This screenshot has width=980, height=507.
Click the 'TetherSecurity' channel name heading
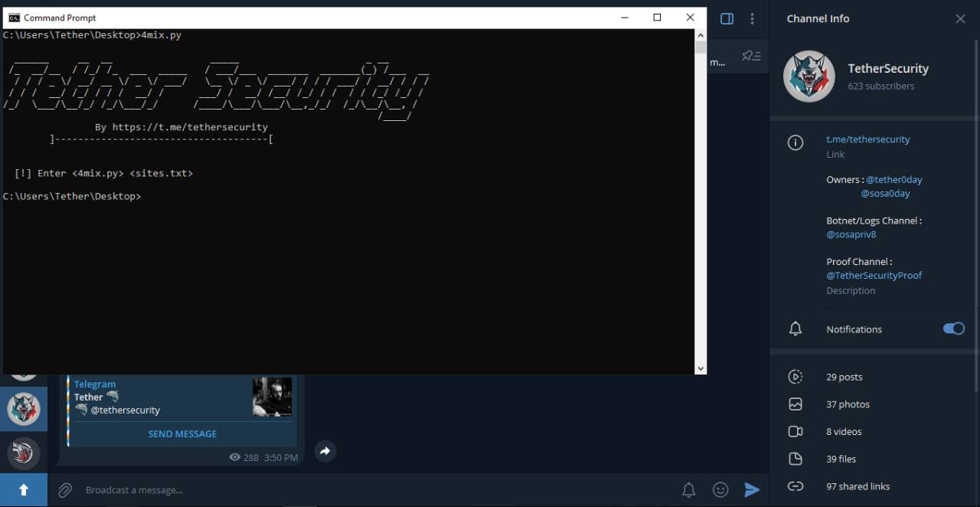(x=888, y=68)
